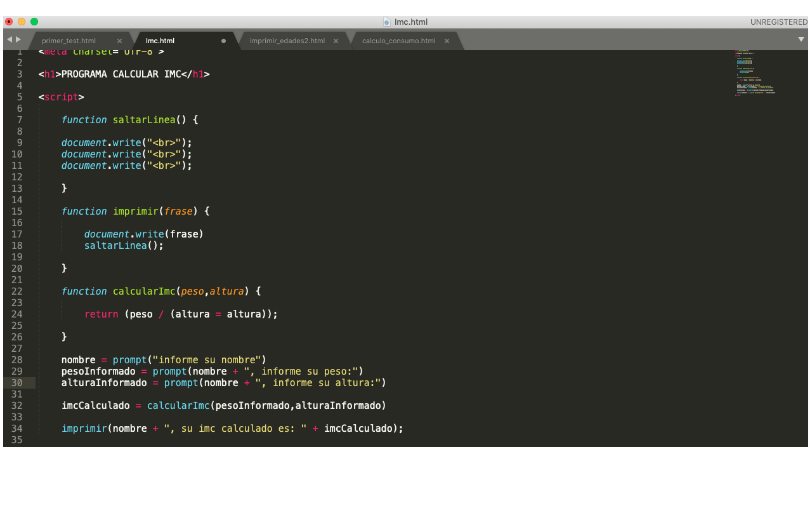812x508 pixels.
Task: Click the code minimap preview
Action: (x=755, y=72)
